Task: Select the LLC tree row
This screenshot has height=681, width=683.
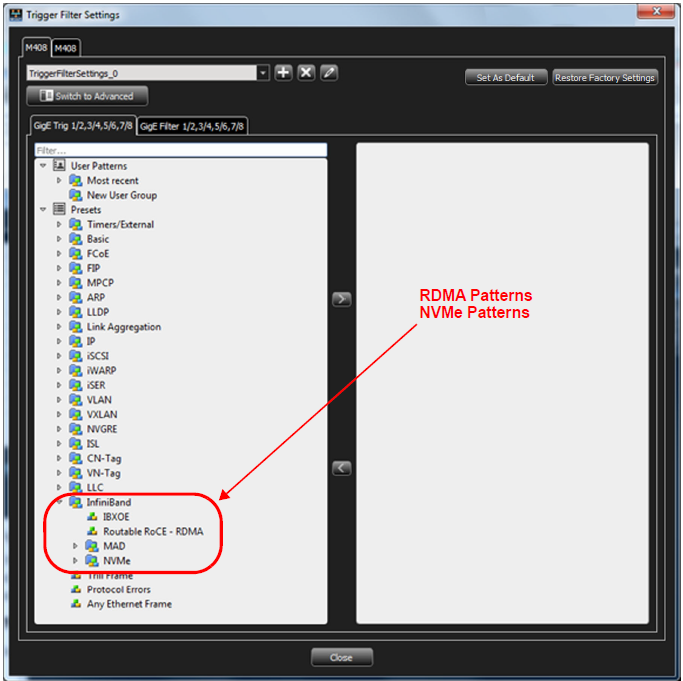Action: click(181, 488)
